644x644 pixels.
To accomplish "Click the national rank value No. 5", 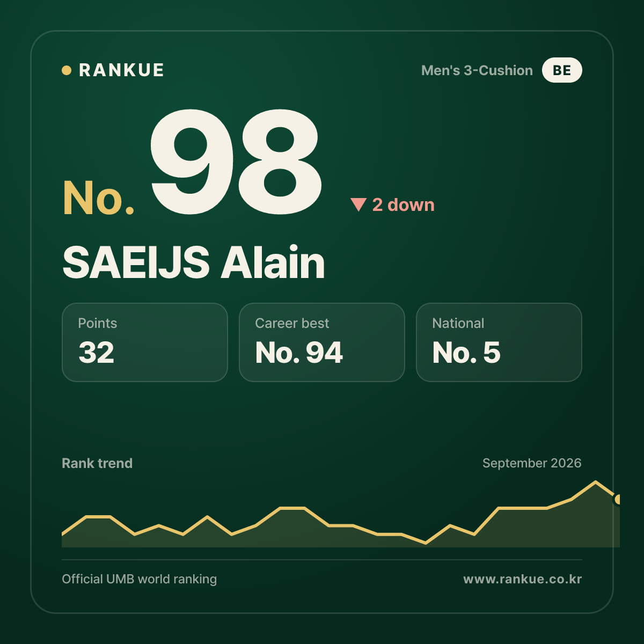I will point(466,353).
